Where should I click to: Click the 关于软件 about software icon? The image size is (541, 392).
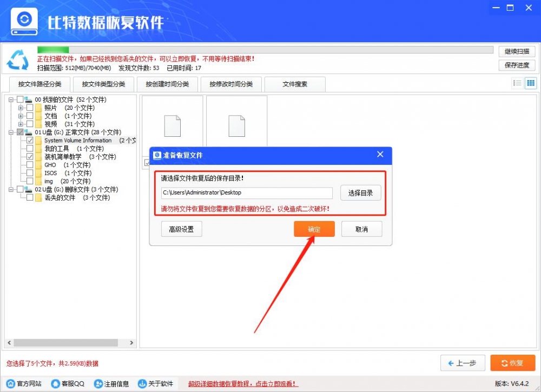point(142,384)
